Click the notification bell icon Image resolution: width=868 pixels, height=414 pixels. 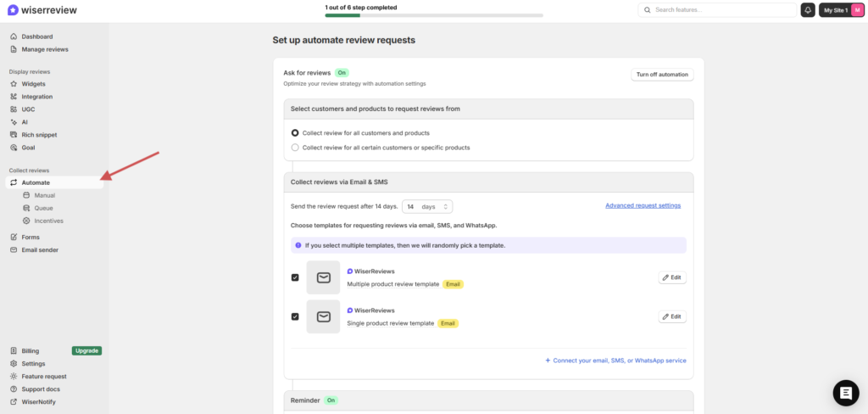(x=808, y=10)
